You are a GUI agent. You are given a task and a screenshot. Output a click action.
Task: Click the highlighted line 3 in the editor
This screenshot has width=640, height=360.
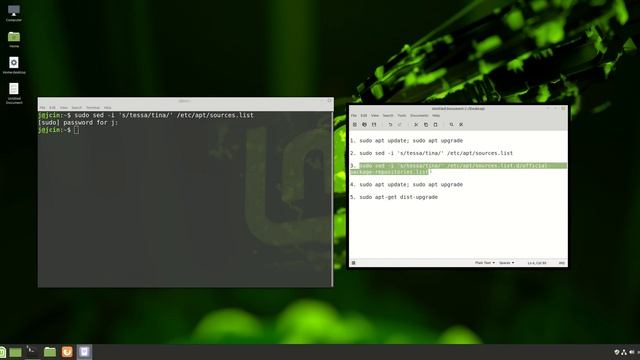tap(458, 169)
